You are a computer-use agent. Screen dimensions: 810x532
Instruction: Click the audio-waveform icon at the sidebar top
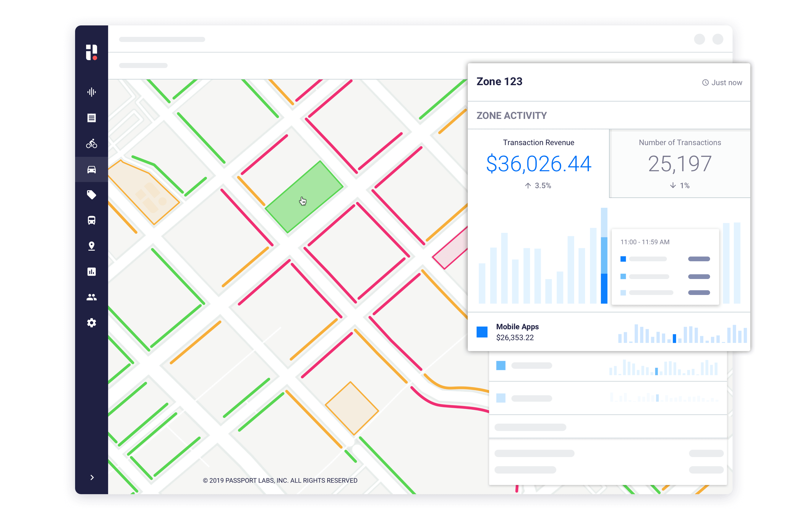tap(92, 92)
